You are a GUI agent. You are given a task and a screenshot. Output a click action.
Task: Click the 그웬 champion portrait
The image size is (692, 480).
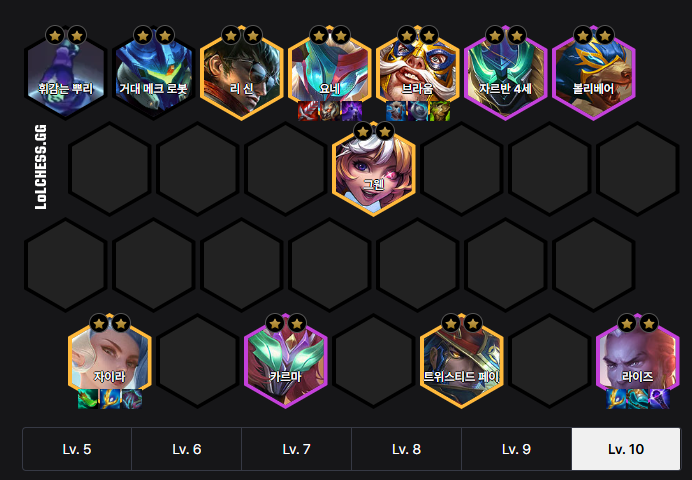(x=373, y=169)
